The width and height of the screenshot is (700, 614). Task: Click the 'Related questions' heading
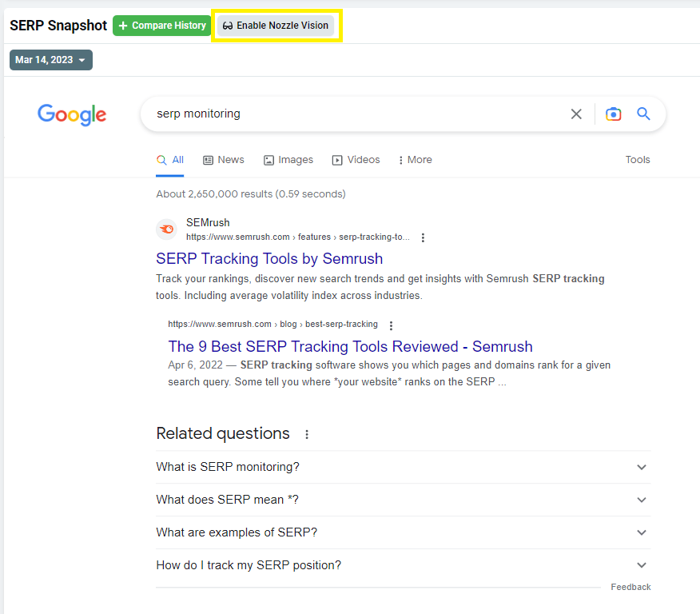click(x=223, y=433)
